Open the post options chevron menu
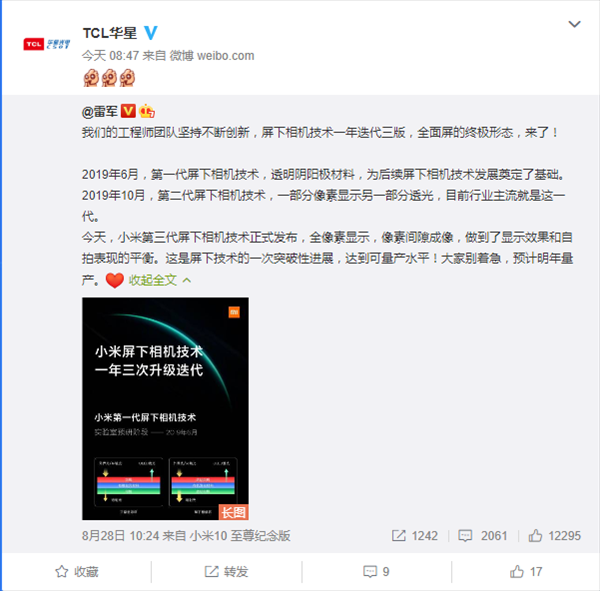This screenshot has height=591, width=600. coord(574,24)
